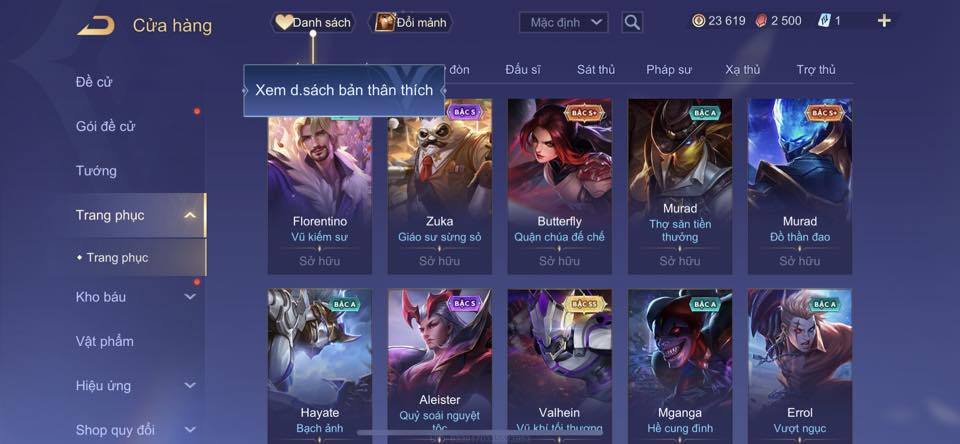Expand the Shop quy đổi section

coord(190,430)
